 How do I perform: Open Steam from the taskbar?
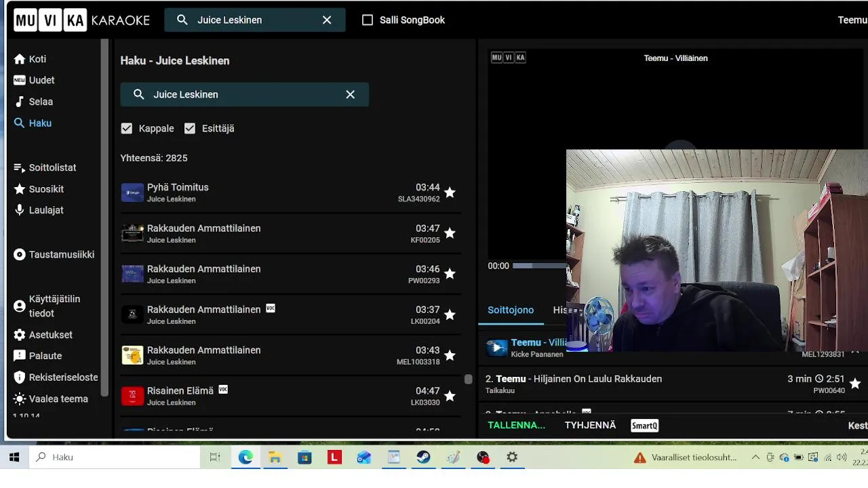point(423,457)
